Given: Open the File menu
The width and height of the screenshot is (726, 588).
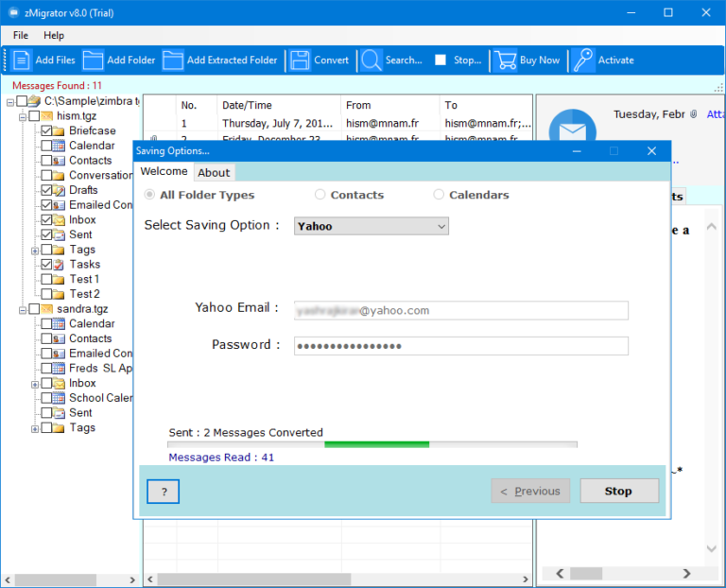Looking at the screenshot, I should pyautogui.click(x=21, y=35).
